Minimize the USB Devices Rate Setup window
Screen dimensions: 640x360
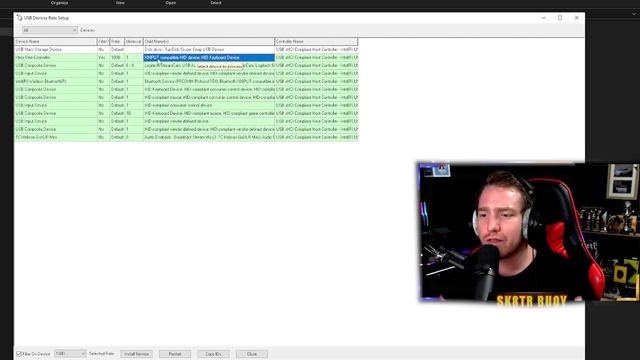[x=544, y=18]
